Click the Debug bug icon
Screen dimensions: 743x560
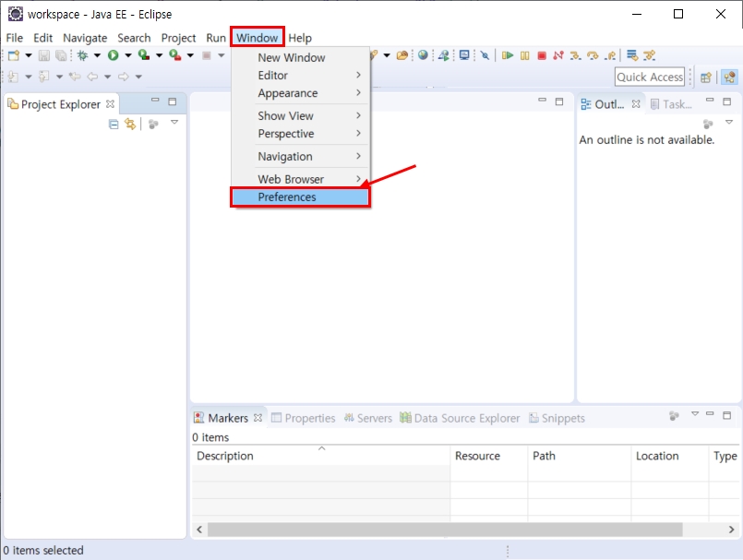[82, 55]
